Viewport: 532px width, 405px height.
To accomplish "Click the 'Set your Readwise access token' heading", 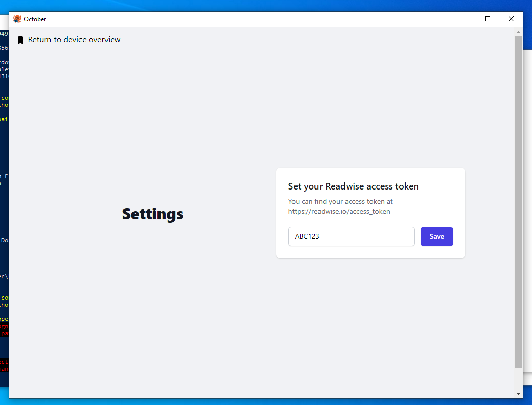I will 353,186.
